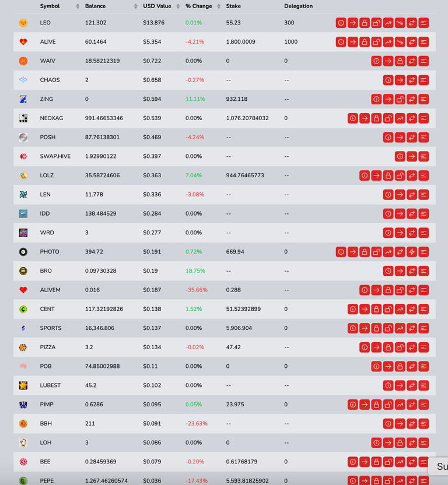Click the downward-trend undelegate icon for ALIVE

coord(400,42)
